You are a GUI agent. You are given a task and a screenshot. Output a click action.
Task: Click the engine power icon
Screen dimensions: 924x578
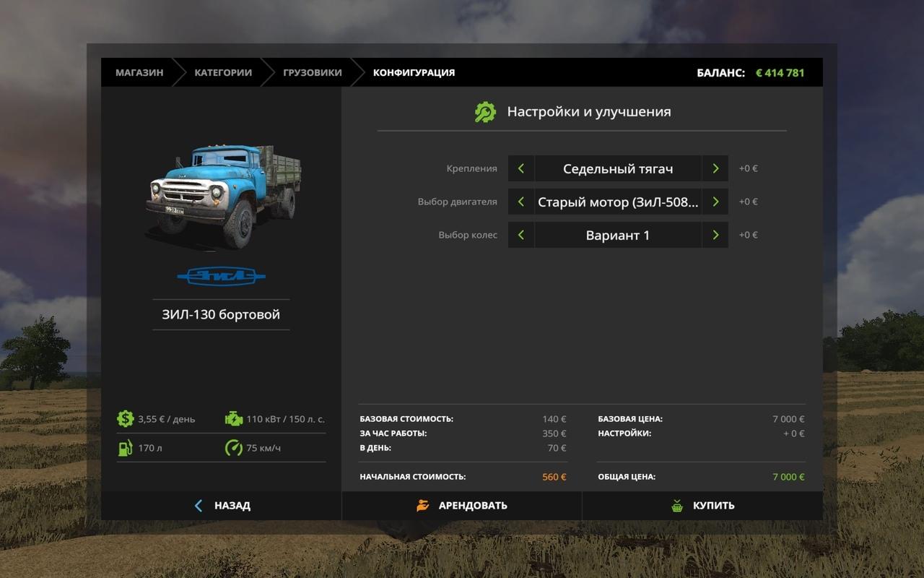[x=233, y=419]
